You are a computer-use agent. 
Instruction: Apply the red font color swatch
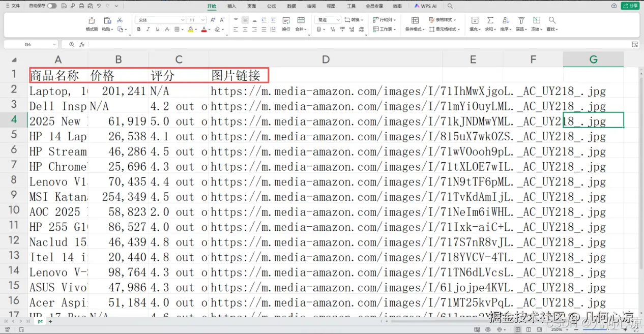pyautogui.click(x=204, y=29)
